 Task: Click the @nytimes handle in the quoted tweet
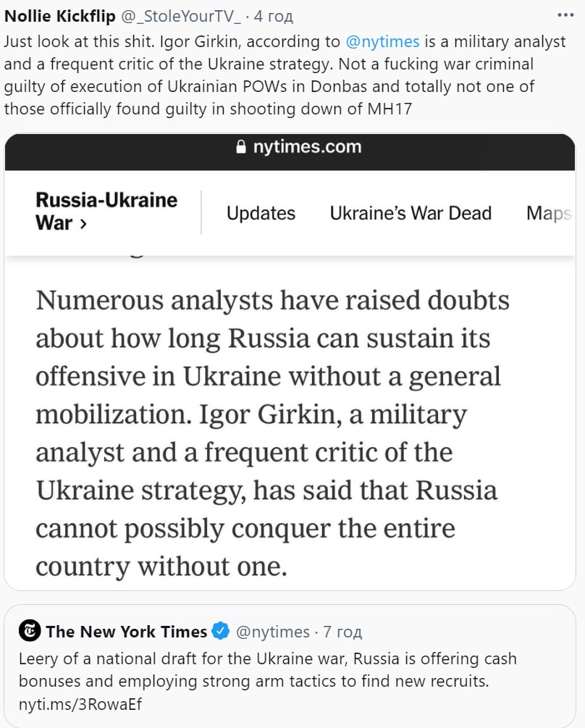click(272, 632)
